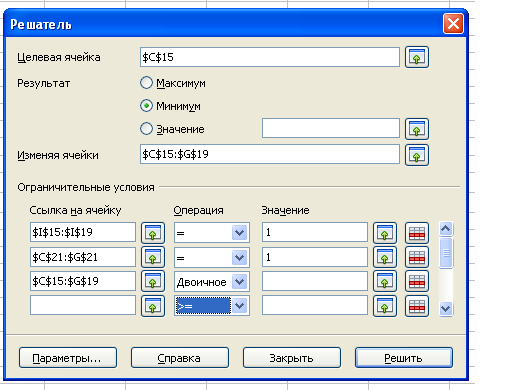Click shrink icon after Двоичное row value field
The width and height of the screenshot is (512, 390).
(385, 282)
